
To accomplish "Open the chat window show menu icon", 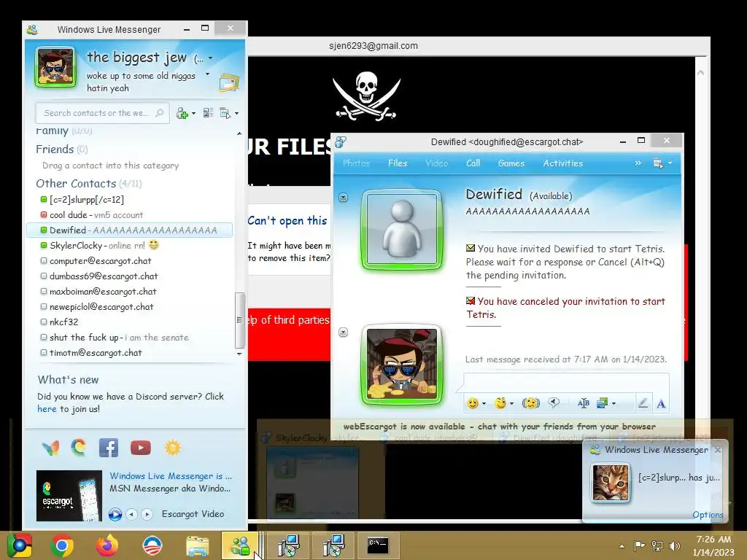I will point(659,163).
